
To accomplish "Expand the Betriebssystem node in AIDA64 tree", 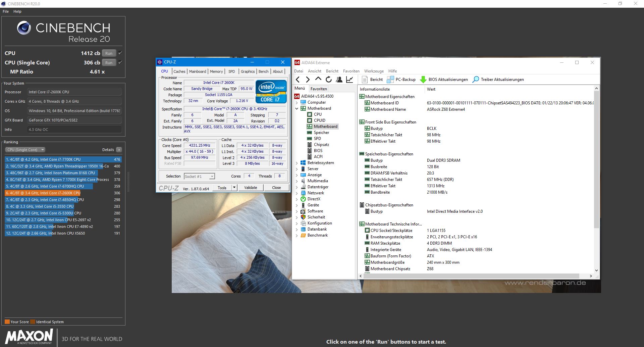I will [297, 162].
